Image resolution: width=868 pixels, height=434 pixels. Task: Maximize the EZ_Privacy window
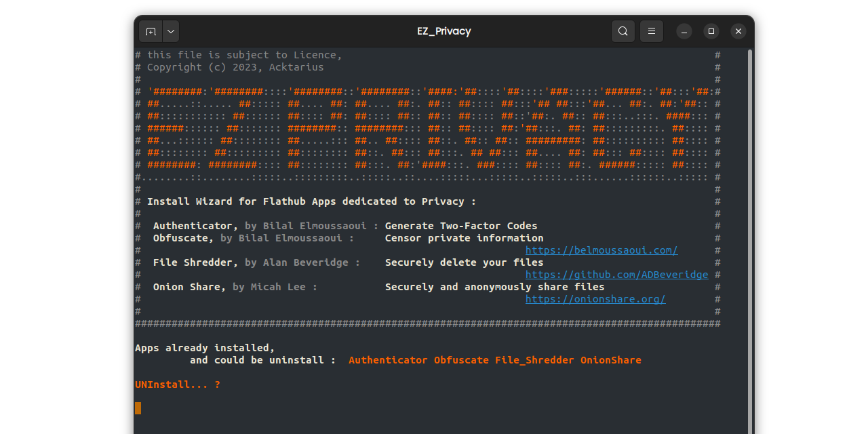711,31
